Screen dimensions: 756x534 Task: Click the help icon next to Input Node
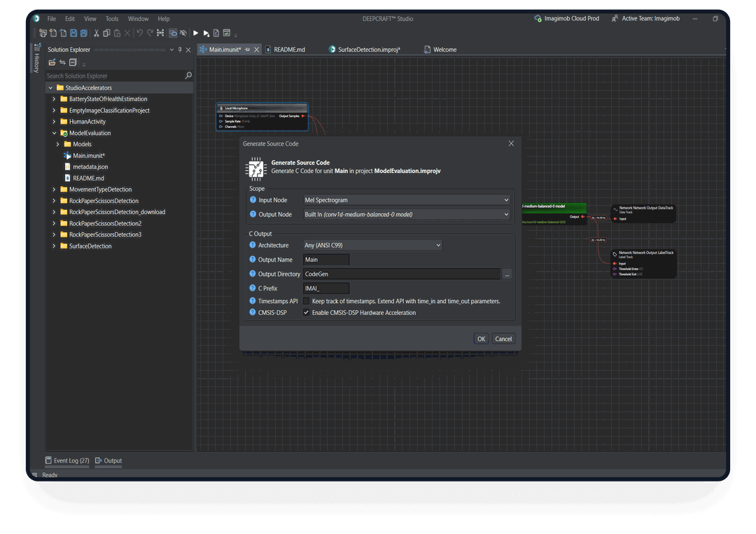point(253,200)
